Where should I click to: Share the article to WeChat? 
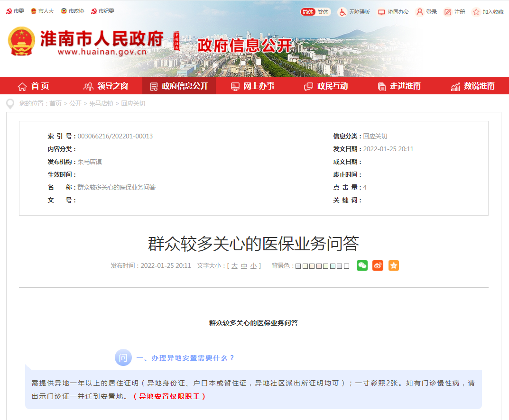click(x=362, y=266)
